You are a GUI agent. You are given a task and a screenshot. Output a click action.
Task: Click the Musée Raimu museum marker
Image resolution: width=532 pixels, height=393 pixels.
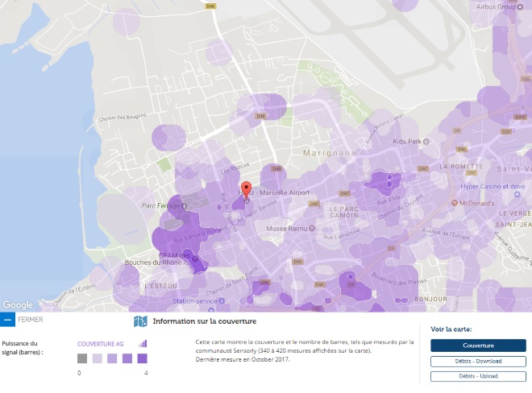[x=312, y=229]
